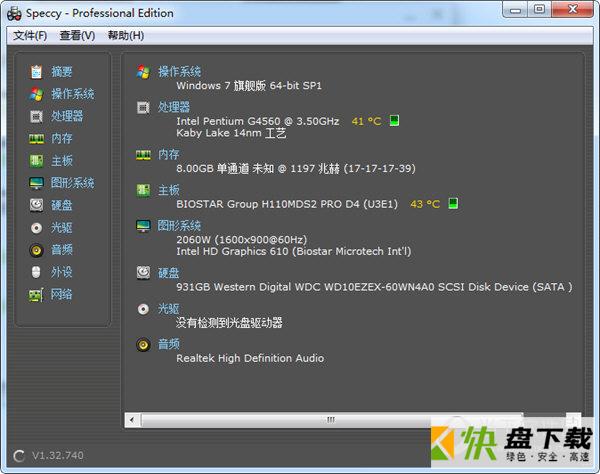Click the 2060W (1600x900@60Hz) monitor text

241,239
